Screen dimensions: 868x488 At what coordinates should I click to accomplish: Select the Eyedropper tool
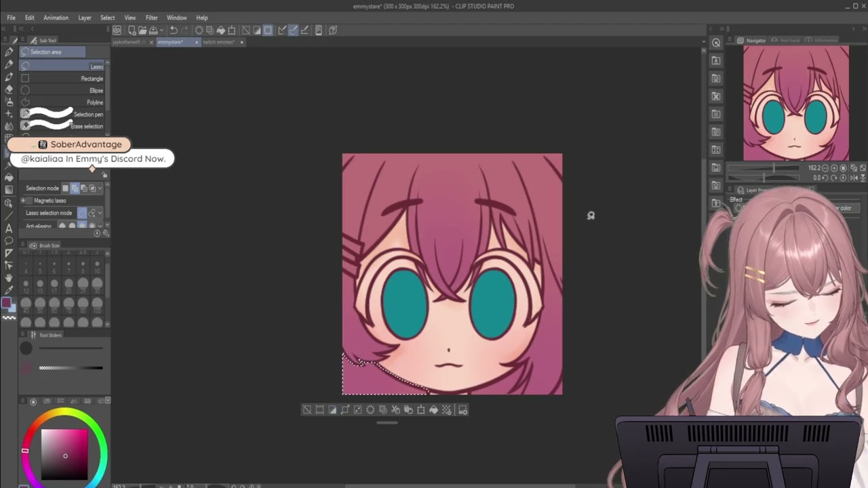(x=9, y=290)
